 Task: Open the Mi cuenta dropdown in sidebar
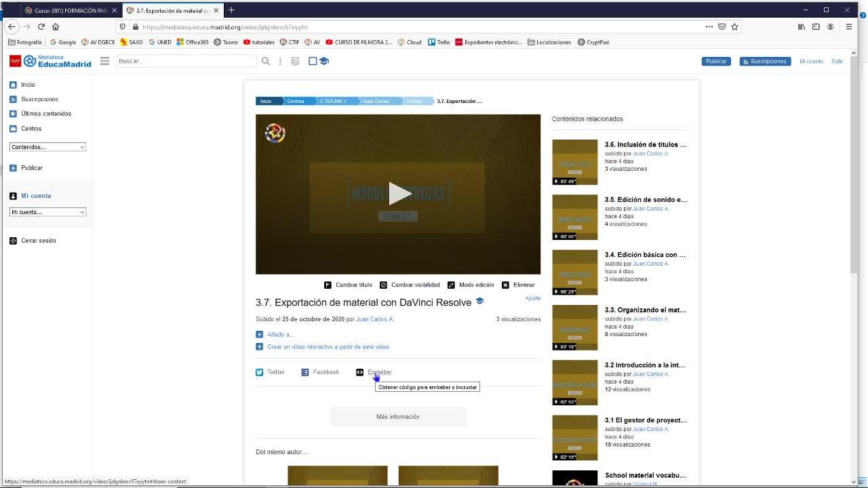[x=47, y=212]
